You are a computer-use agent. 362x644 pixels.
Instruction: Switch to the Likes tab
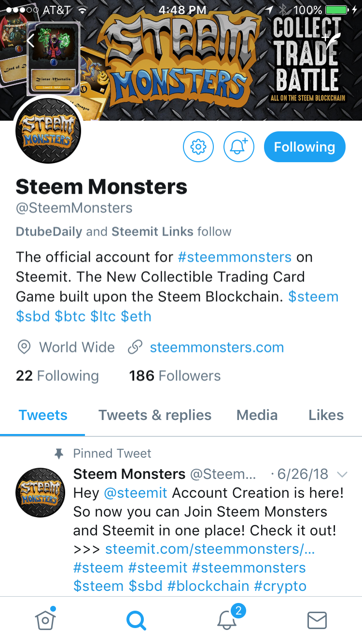pyautogui.click(x=326, y=415)
